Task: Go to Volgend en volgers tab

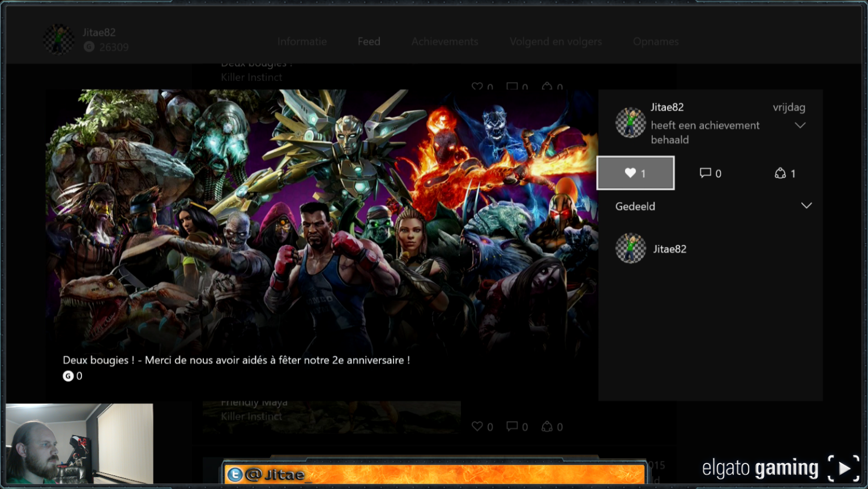Action: 555,41
